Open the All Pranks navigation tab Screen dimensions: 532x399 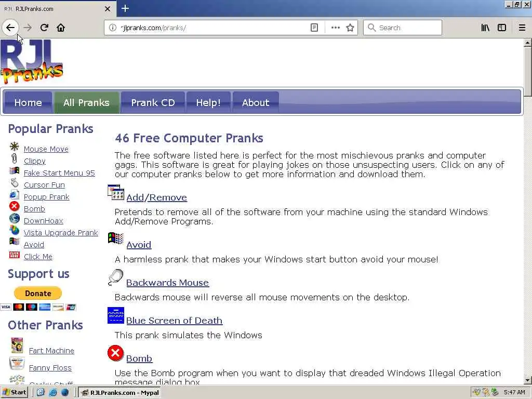[87, 102]
